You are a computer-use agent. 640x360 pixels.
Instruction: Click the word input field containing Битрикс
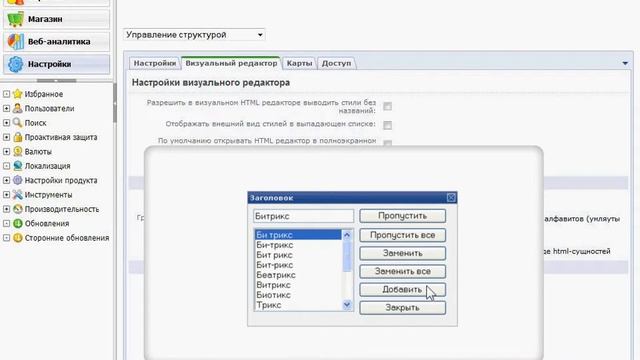click(x=303, y=216)
